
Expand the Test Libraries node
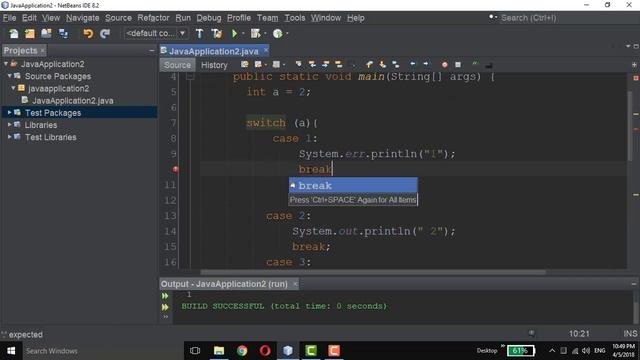9,137
